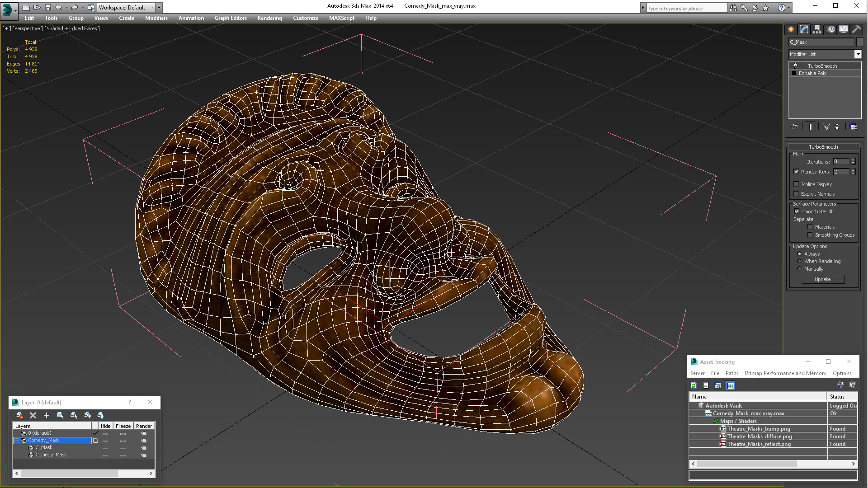Click Freeze All Layers snowflake icon
The height and width of the screenshot is (488, 868).
101,415
